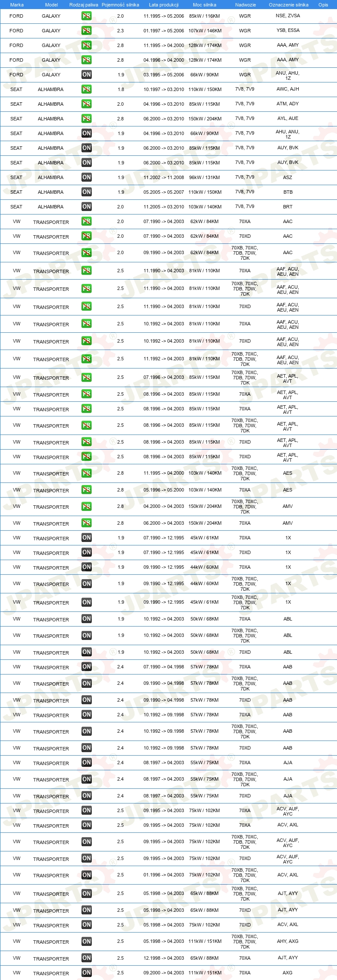Click diesel icon in Transporter AHY, AXG row
Image resolution: width=337 pixels, height=980 pixels.
pyautogui.click(x=86, y=942)
